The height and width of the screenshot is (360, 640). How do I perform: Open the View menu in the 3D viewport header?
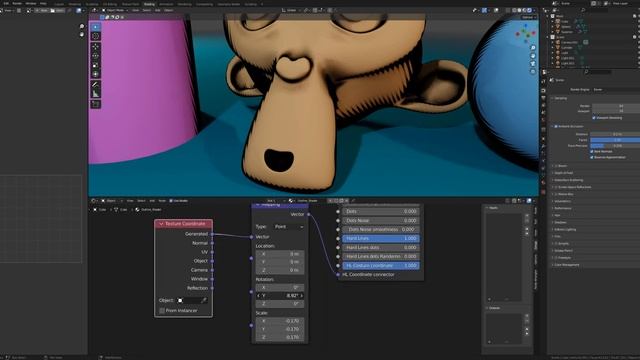pyautogui.click(x=136, y=10)
